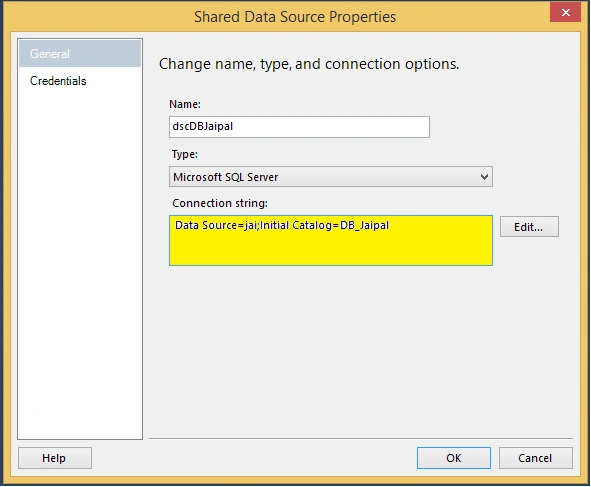Click the Type: label
The width and height of the screenshot is (591, 487).
tap(185, 154)
